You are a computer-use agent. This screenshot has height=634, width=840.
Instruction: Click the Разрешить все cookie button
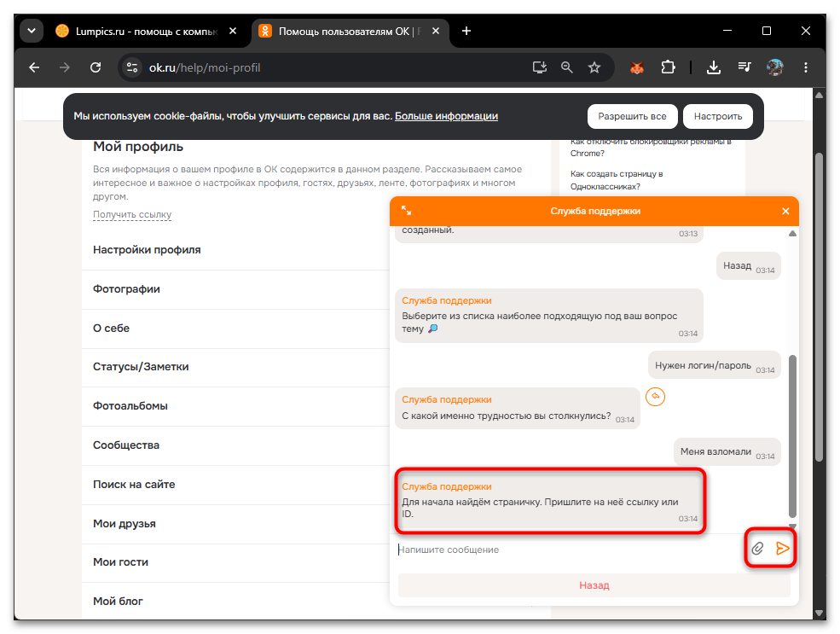click(632, 116)
